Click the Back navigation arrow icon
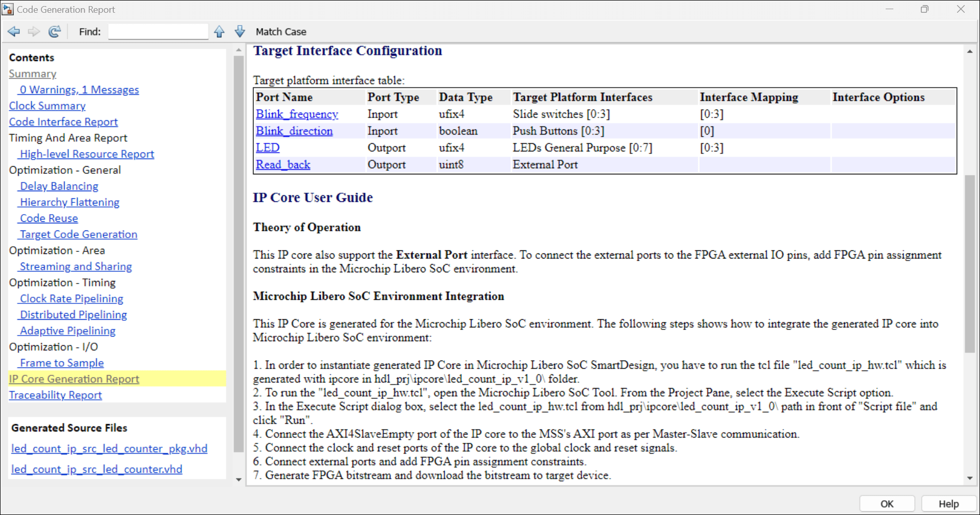The height and width of the screenshot is (515, 980). point(14,32)
